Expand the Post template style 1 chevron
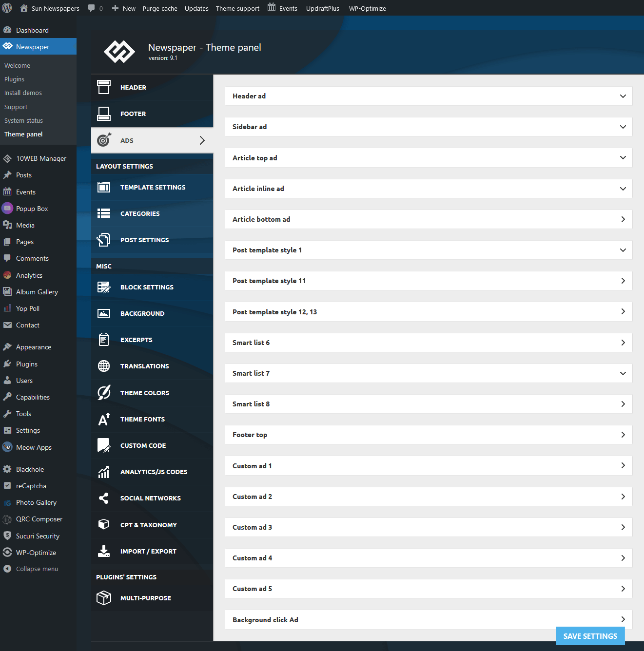Viewport: 644px width, 651px height. [623, 250]
